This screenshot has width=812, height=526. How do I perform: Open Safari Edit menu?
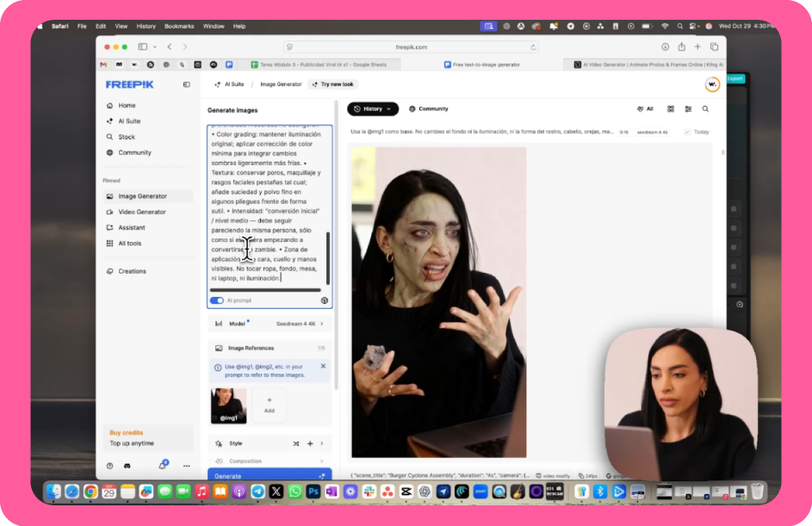(x=101, y=27)
